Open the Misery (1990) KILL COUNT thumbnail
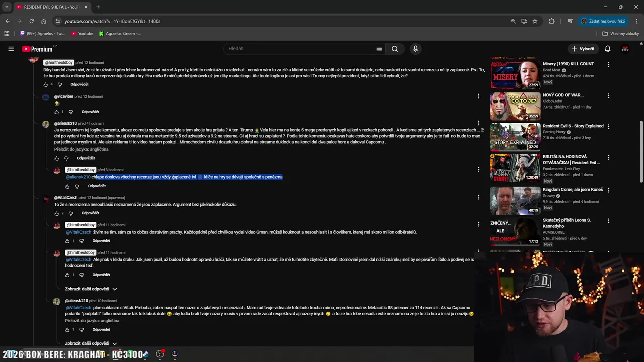Screen dimensions: 644x362 (515, 75)
